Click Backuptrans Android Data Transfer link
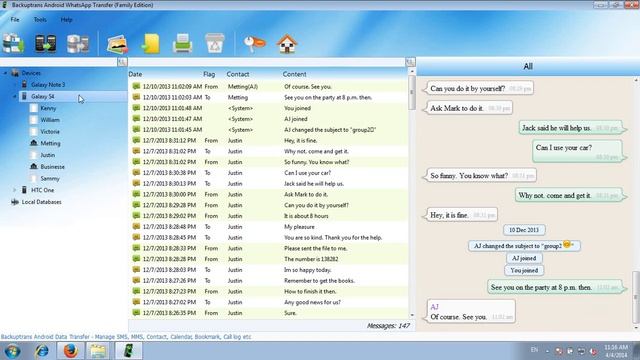 (x=126, y=337)
